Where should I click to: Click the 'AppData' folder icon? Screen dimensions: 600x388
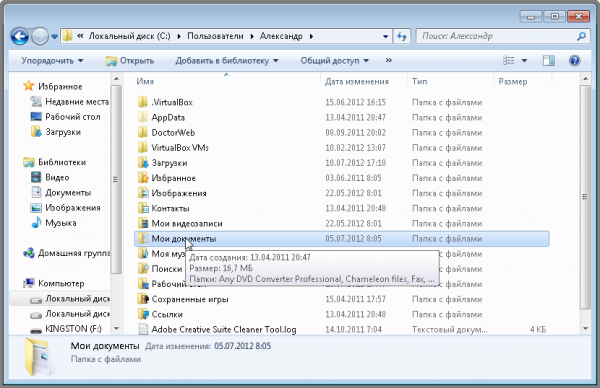point(143,117)
